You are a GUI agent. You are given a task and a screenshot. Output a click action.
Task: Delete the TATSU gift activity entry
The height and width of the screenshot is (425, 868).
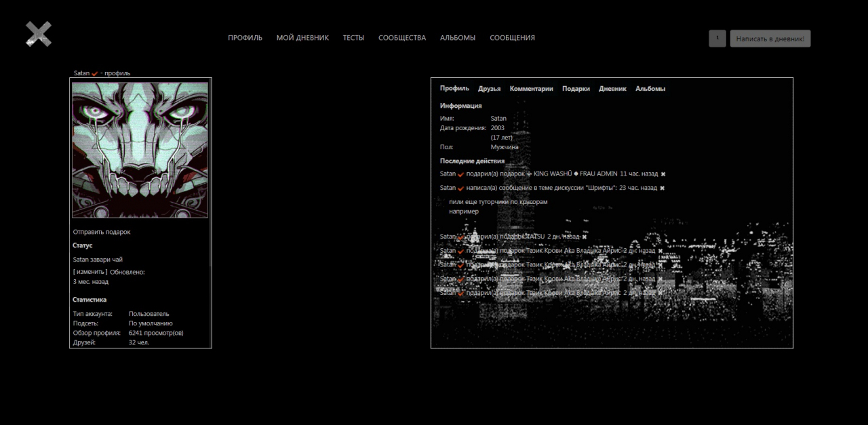click(x=585, y=237)
